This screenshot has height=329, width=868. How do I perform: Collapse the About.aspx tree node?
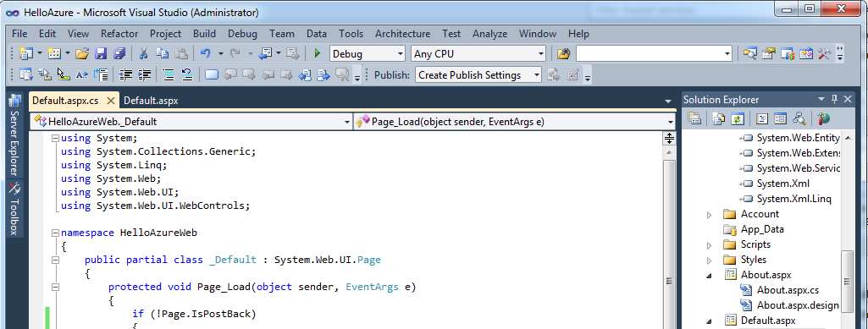pyautogui.click(x=709, y=276)
